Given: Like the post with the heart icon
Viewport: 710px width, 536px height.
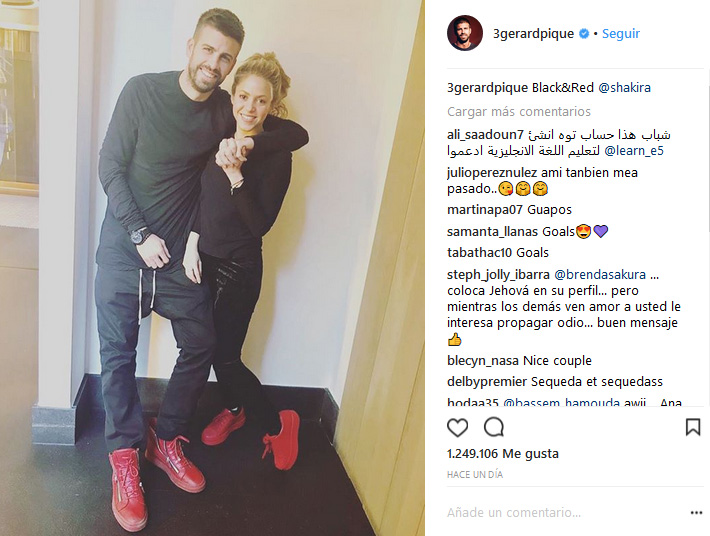Looking at the screenshot, I should (x=457, y=427).
